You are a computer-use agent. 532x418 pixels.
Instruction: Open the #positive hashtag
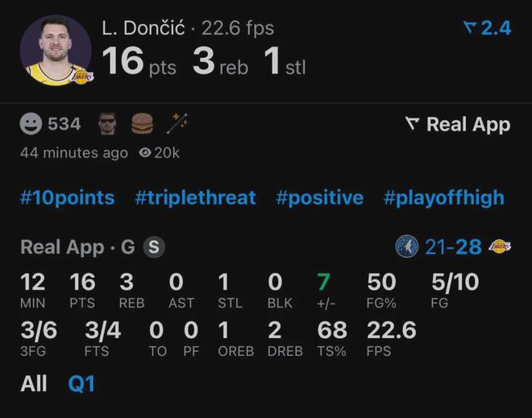coord(319,197)
